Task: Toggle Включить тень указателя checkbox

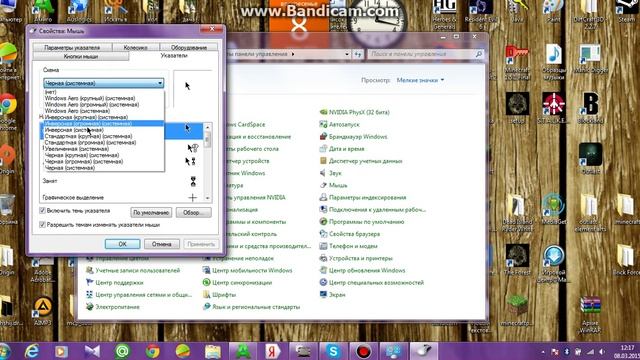Action: (42, 211)
